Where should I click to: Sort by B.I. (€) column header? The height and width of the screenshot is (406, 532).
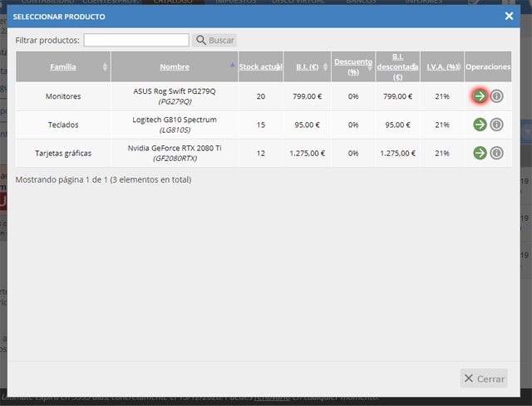click(x=307, y=66)
